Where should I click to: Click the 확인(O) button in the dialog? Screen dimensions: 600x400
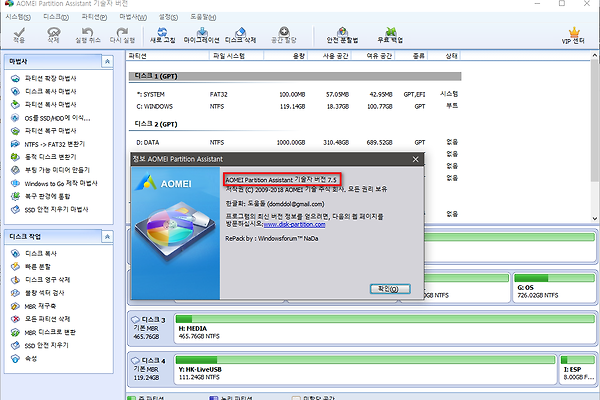click(x=390, y=289)
